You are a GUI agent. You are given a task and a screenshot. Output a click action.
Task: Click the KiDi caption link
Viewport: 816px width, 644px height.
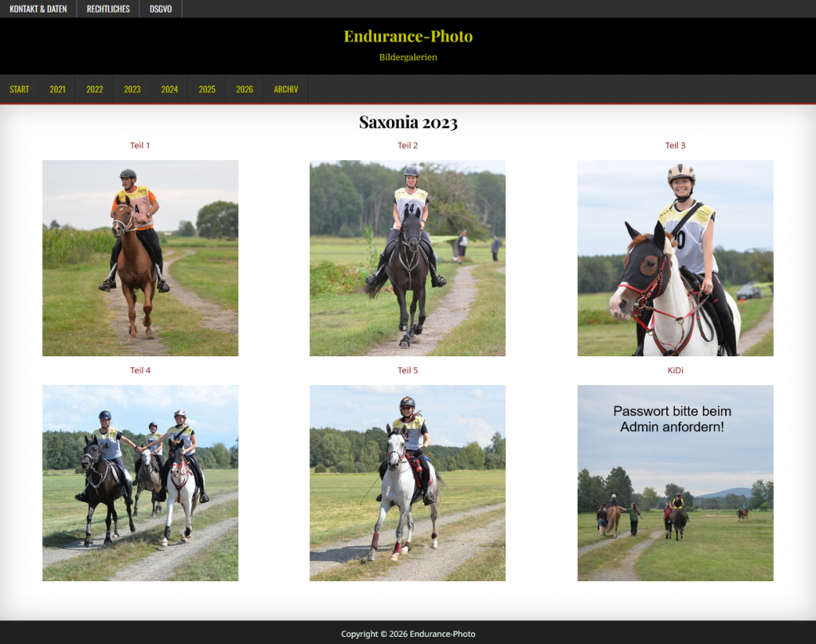pyautogui.click(x=675, y=371)
